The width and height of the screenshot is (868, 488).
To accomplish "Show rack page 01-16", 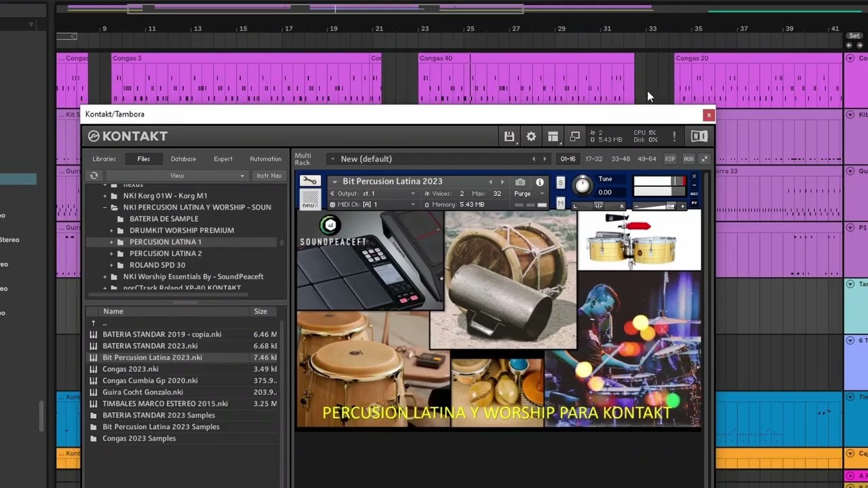I will 568,159.
